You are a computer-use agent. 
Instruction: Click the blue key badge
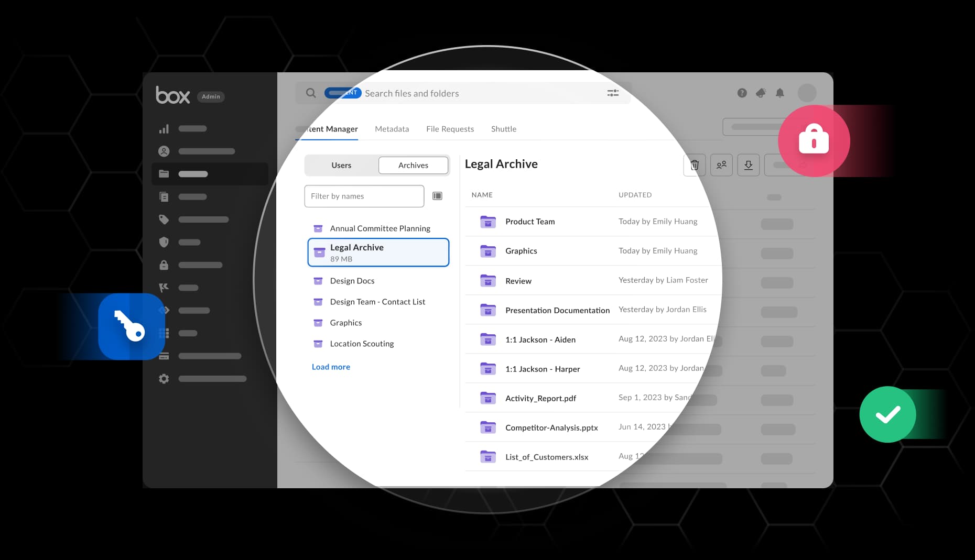point(132,326)
